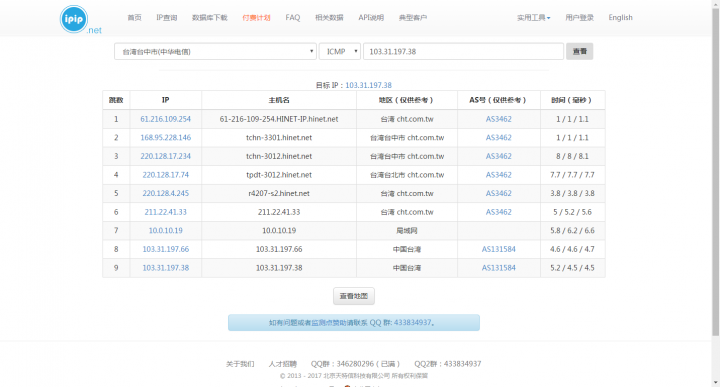Open IP link 103.31.197.38 in hop 9 row
The image size is (720, 387).
165,268
